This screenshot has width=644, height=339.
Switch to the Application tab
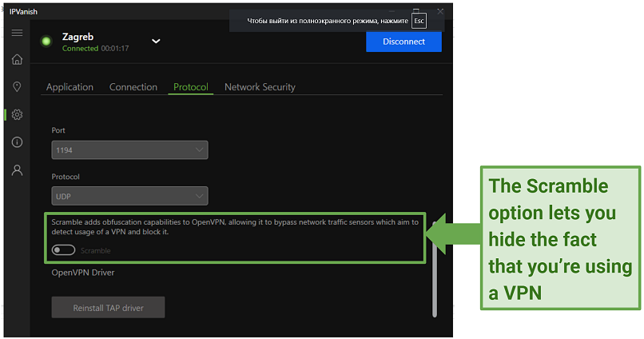pyautogui.click(x=70, y=87)
